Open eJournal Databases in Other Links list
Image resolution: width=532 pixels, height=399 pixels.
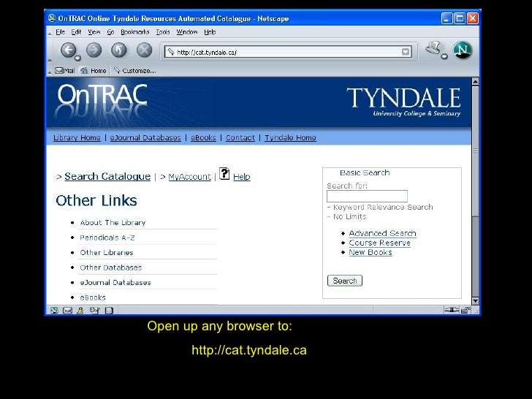115,282
